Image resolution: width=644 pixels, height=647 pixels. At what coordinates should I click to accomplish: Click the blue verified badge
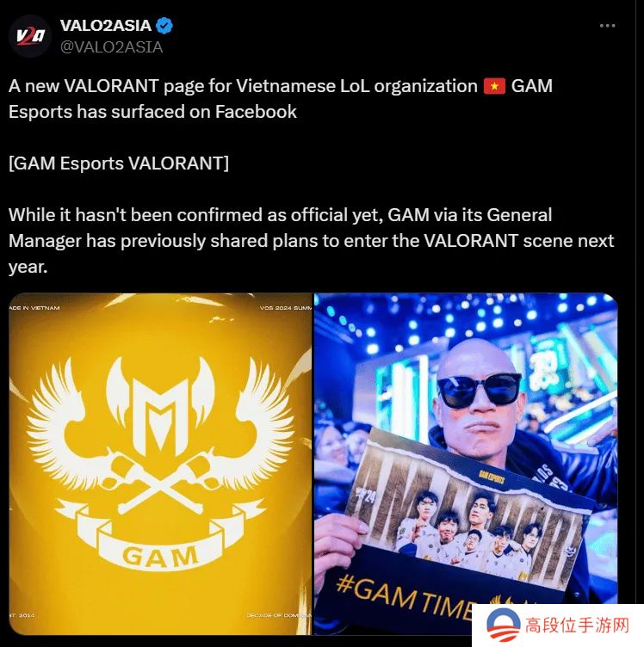[164, 26]
